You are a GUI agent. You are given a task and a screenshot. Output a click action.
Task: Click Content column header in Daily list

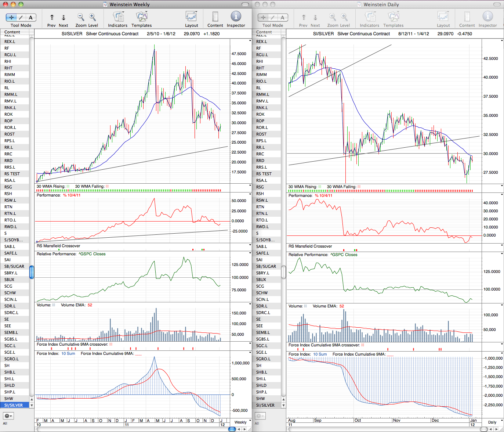point(266,32)
